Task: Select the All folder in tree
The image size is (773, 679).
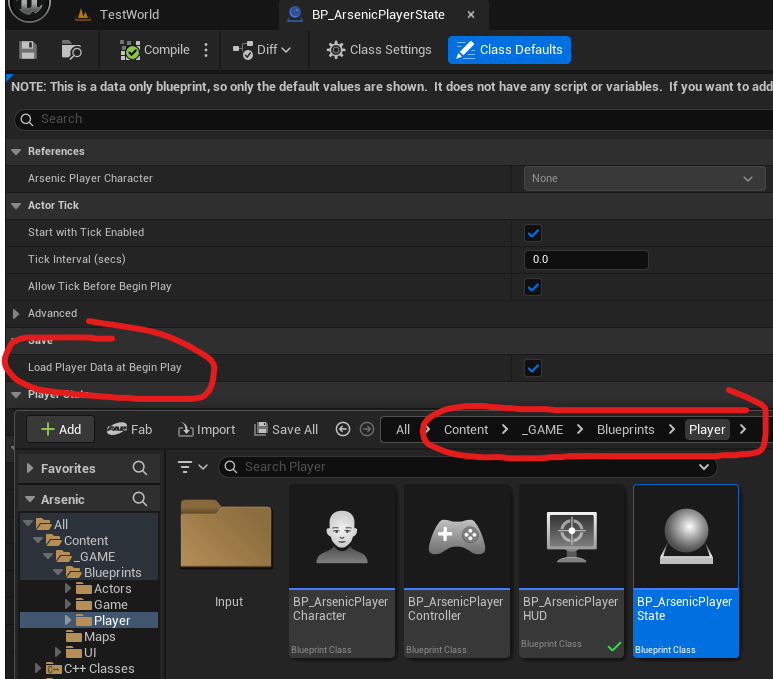Action: click(52, 524)
